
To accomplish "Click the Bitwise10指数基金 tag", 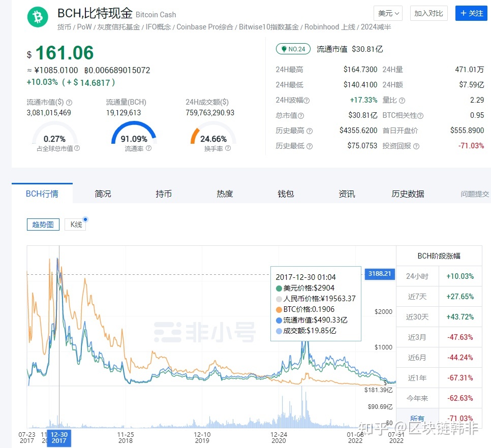I will pyautogui.click(x=269, y=27).
